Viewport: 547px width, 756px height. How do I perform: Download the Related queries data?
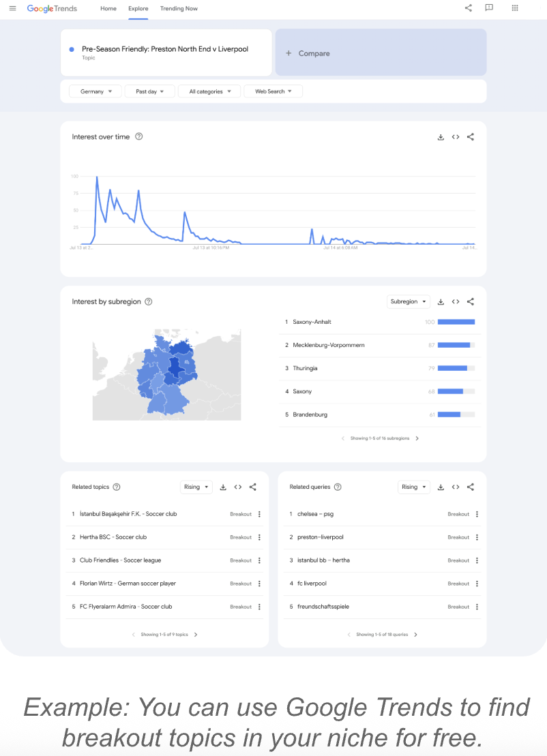[441, 487]
